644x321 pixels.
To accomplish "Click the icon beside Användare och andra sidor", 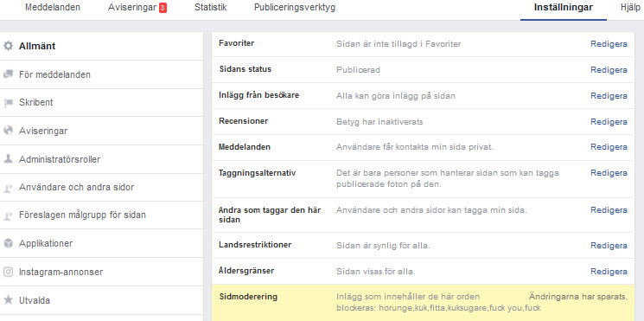I will pyautogui.click(x=8, y=188).
